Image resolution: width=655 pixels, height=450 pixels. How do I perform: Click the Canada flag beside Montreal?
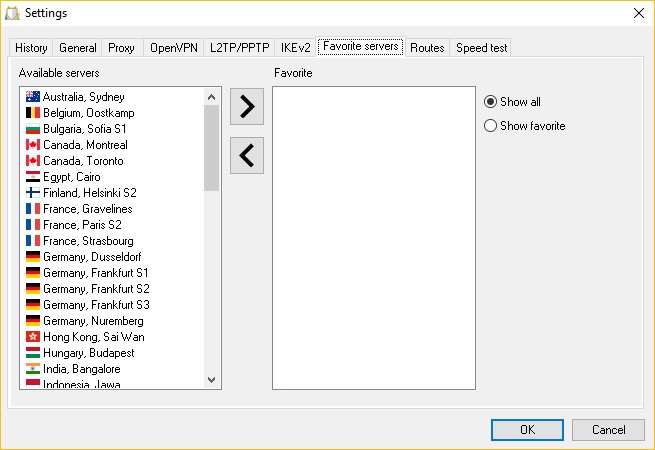pyautogui.click(x=33, y=145)
